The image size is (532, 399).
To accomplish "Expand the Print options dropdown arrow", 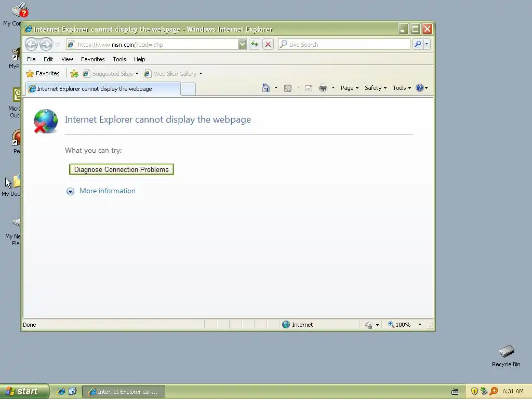I will [333, 88].
